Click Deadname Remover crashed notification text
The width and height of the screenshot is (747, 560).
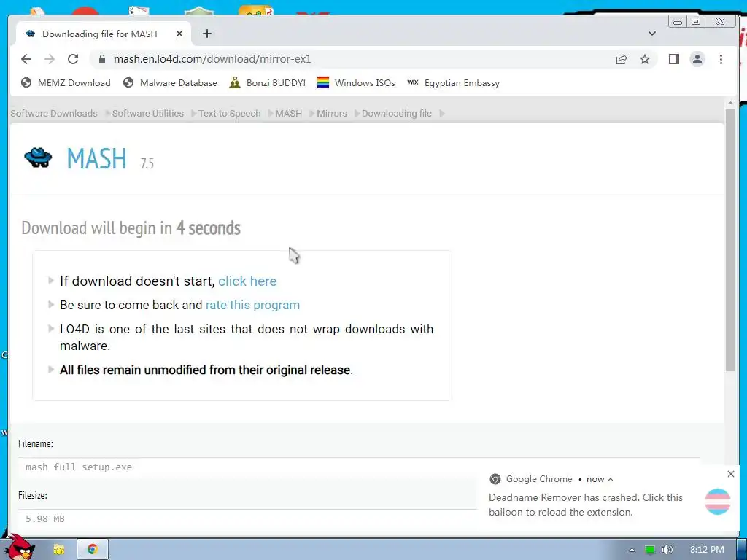pyautogui.click(x=586, y=505)
